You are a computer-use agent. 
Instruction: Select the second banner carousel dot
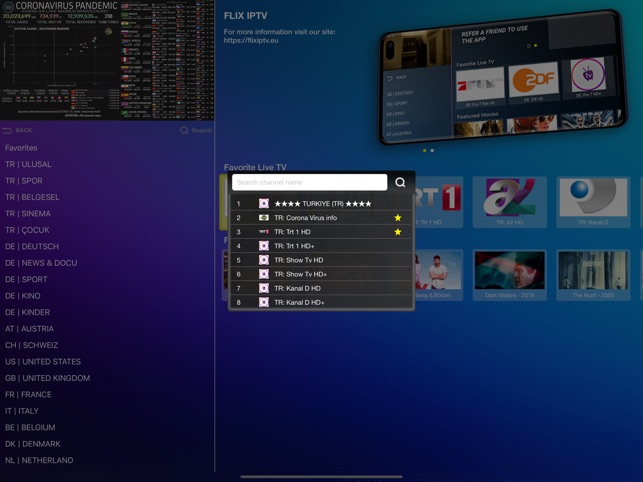point(432,151)
